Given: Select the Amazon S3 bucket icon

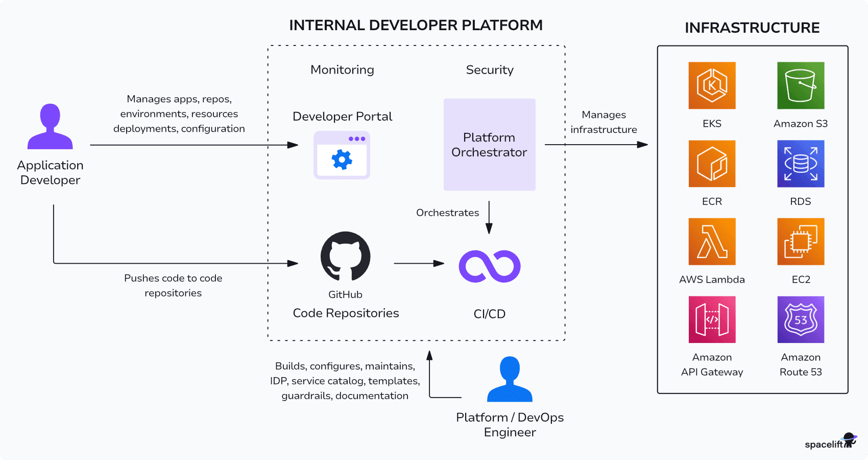Looking at the screenshot, I should 800,86.
